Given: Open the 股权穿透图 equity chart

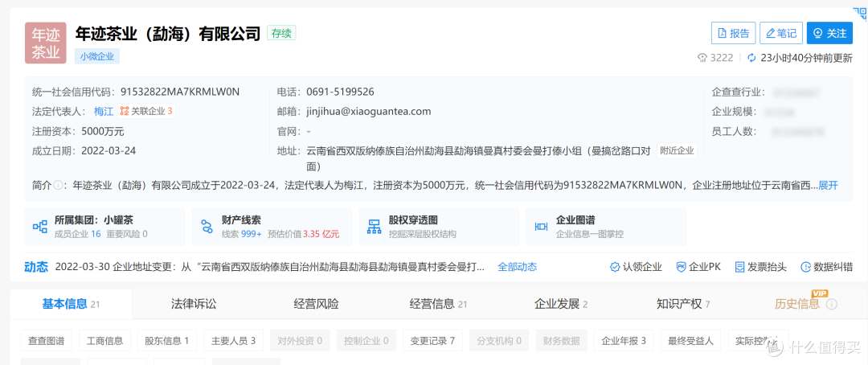Looking at the screenshot, I should 439,227.
